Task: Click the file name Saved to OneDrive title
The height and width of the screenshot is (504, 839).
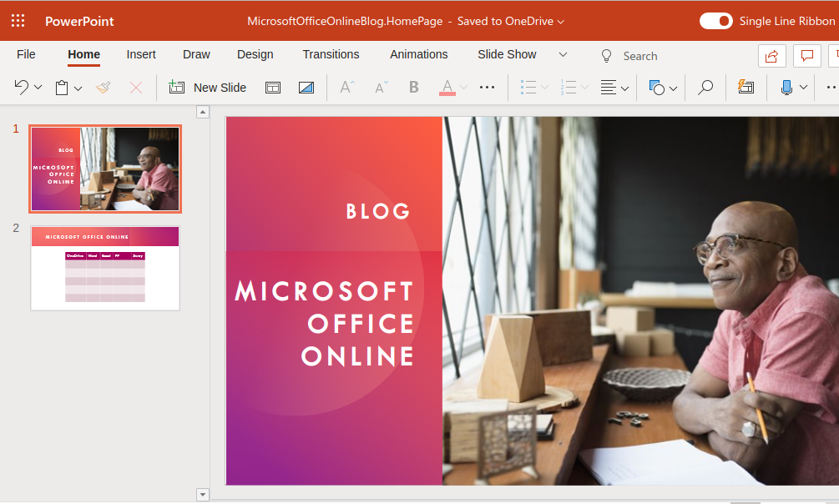Action: coord(406,21)
